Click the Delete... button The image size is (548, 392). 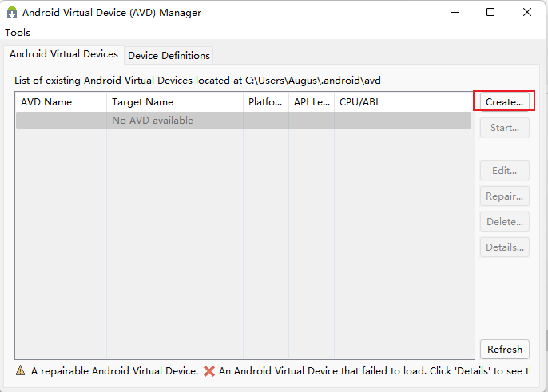[x=504, y=221]
